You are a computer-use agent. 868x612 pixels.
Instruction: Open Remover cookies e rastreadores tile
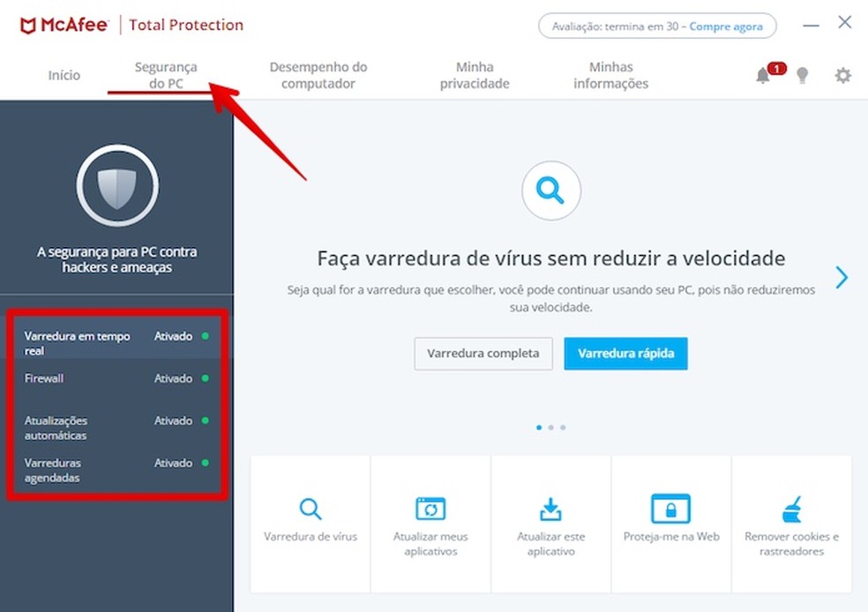click(791, 524)
